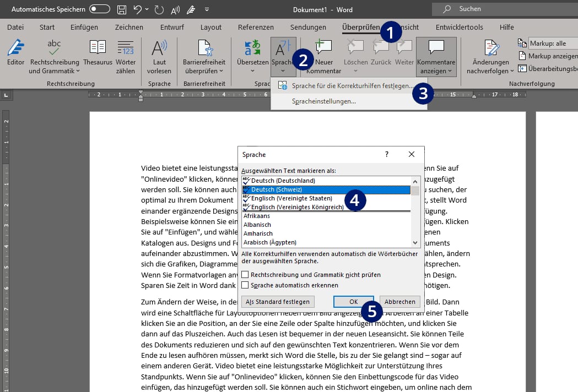Viewport: 578px width, 392px height.
Task: Click the Save icon in title bar
Action: 122,9
